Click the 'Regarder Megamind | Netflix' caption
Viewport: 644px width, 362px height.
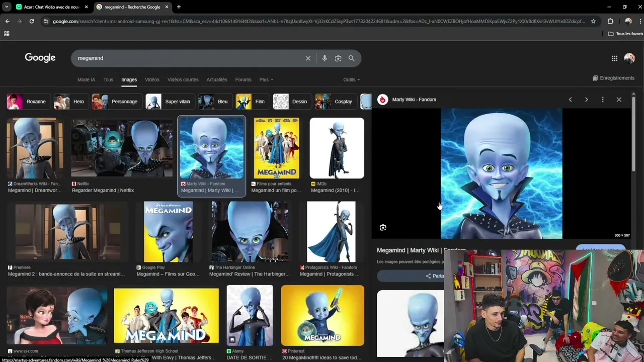pyautogui.click(x=103, y=191)
